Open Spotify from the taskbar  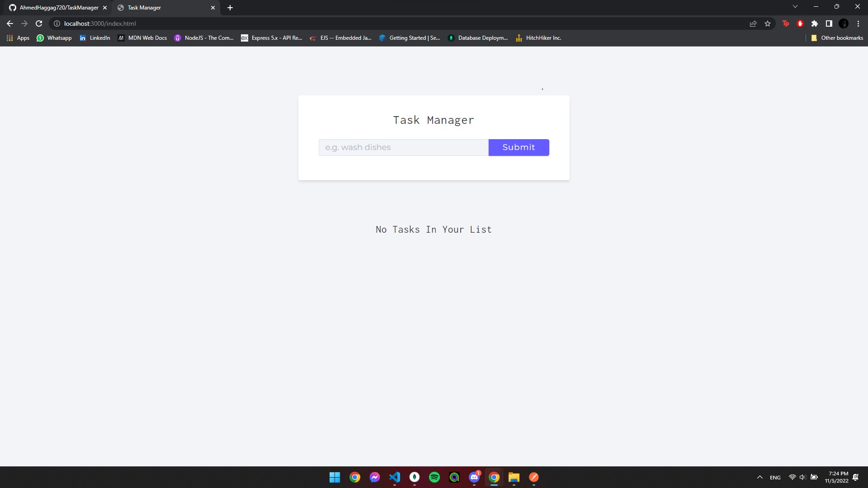[434, 477]
